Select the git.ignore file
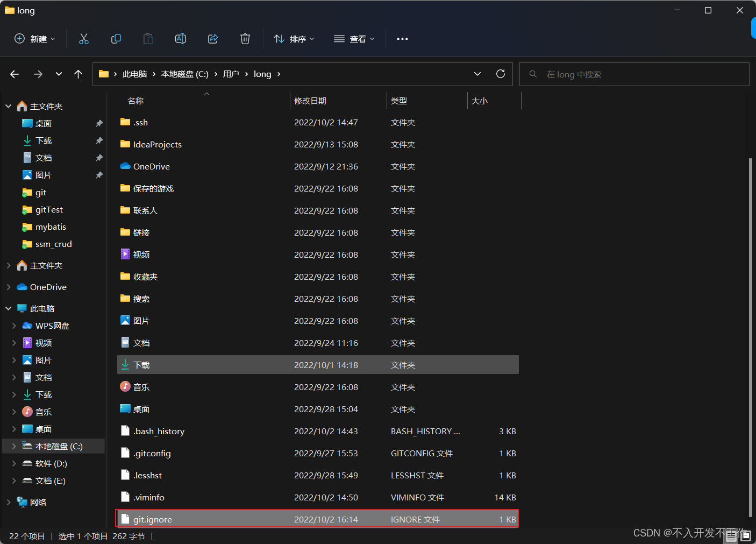Viewport: 756px width, 544px height. click(318, 519)
